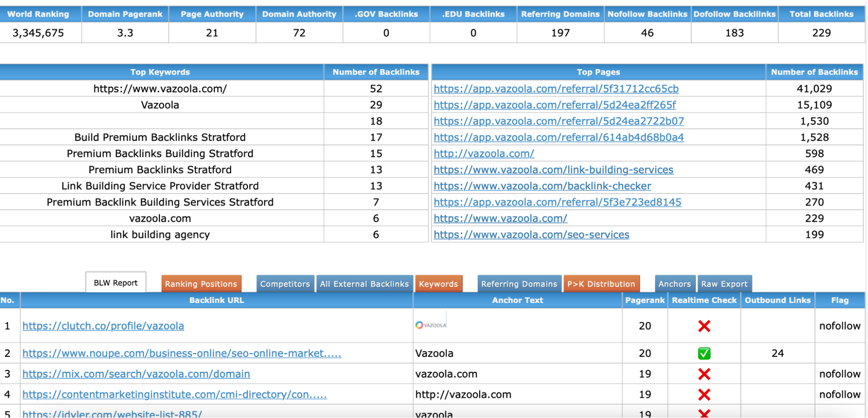Image resolution: width=868 pixels, height=418 pixels.
Task: Select keyword 'Build Premium Backlinks Stratford'
Action: [160, 137]
